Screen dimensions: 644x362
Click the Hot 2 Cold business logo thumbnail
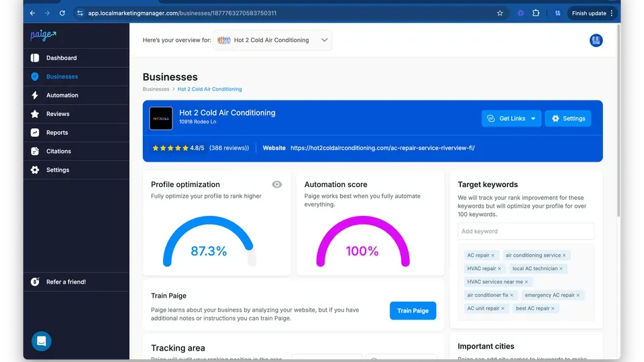tap(161, 118)
